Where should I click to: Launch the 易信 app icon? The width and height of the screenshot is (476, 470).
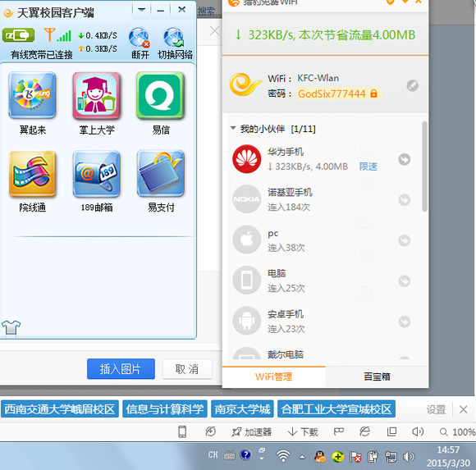[x=160, y=95]
